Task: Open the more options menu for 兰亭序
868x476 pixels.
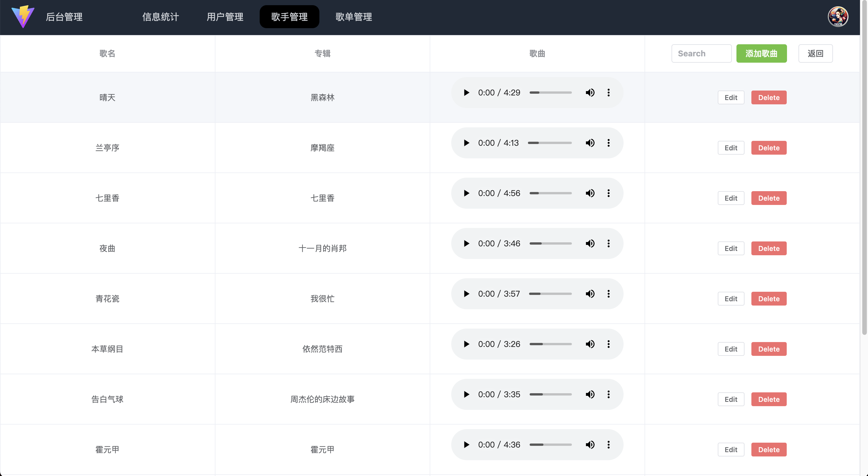Action: click(x=609, y=143)
